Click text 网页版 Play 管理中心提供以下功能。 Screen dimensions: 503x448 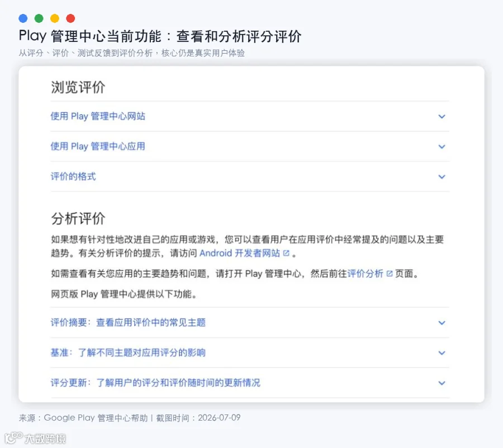tap(124, 294)
